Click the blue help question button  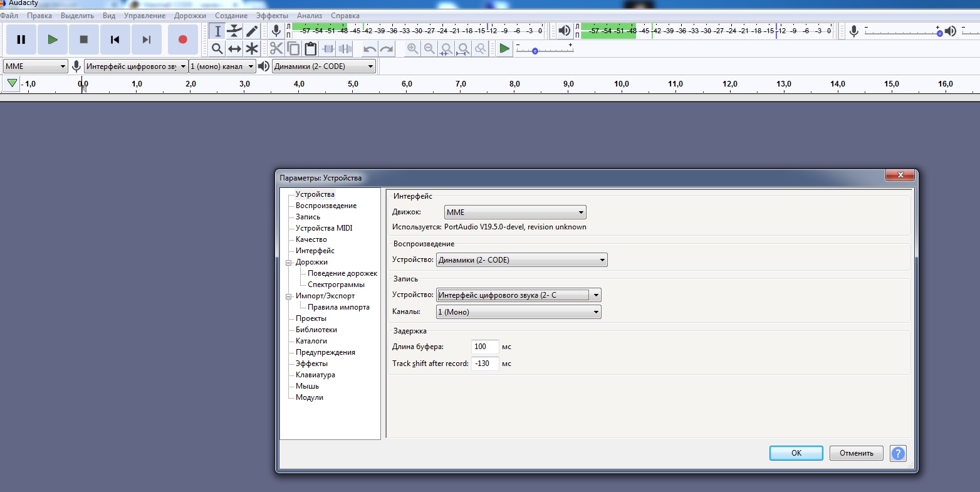[x=898, y=453]
